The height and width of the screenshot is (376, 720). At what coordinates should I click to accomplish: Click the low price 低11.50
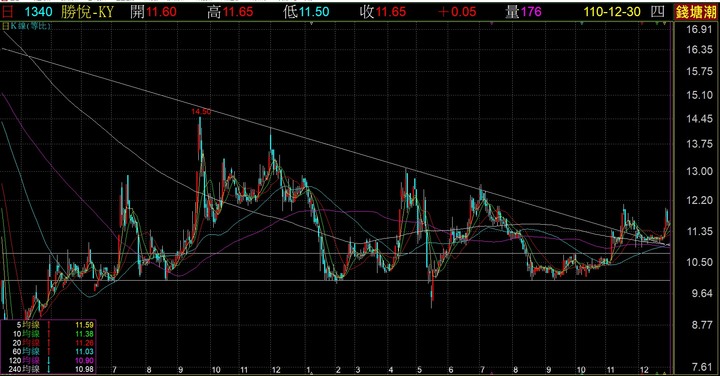[306, 12]
